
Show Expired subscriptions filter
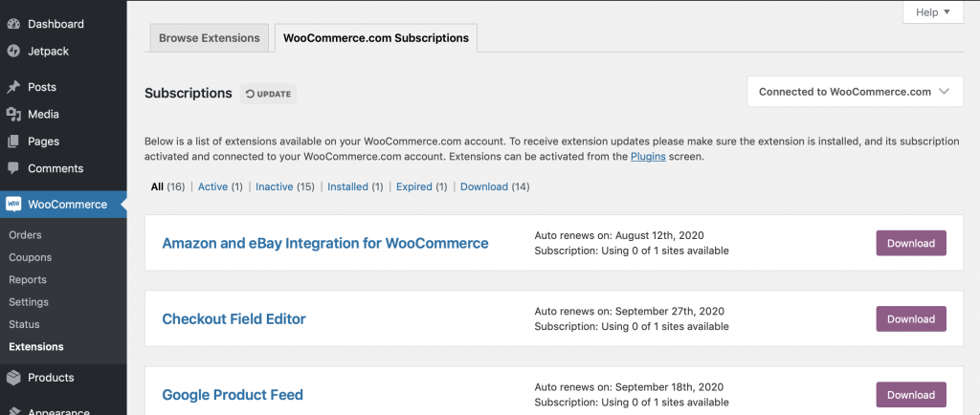415,186
